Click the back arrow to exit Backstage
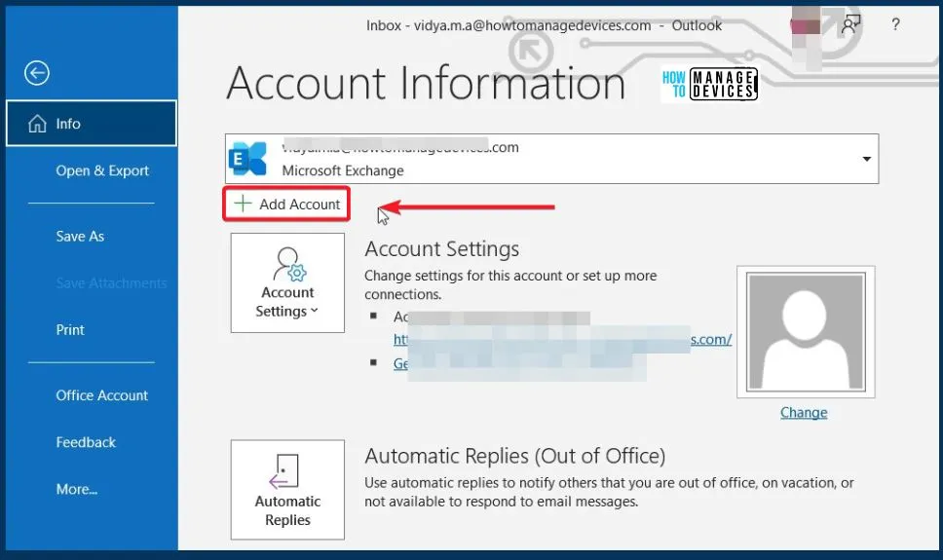The image size is (943, 560). coord(37,73)
